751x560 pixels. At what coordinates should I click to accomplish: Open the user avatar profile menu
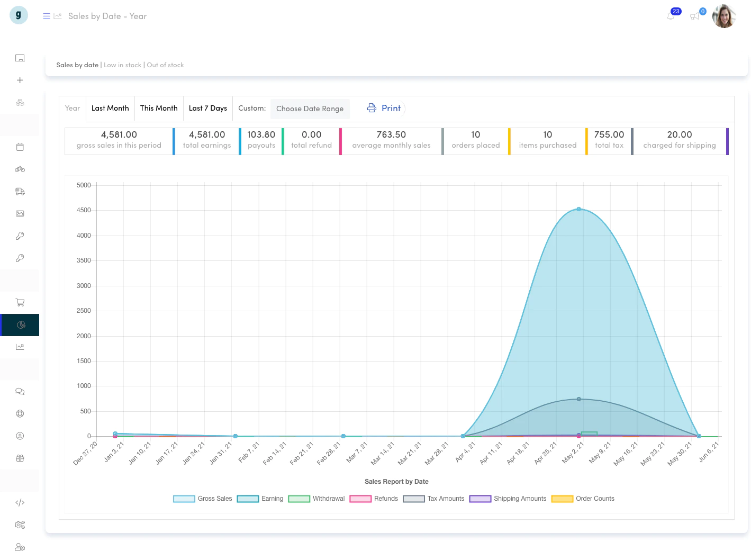pyautogui.click(x=724, y=16)
